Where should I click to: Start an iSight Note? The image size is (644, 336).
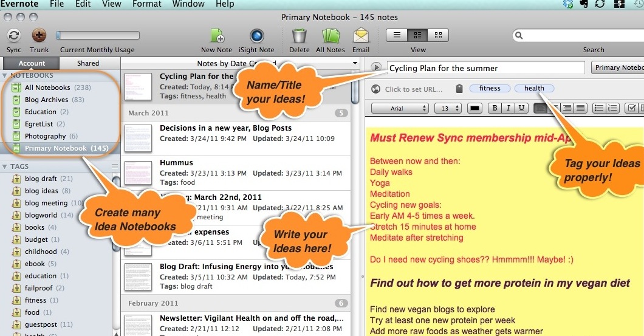[257, 36]
